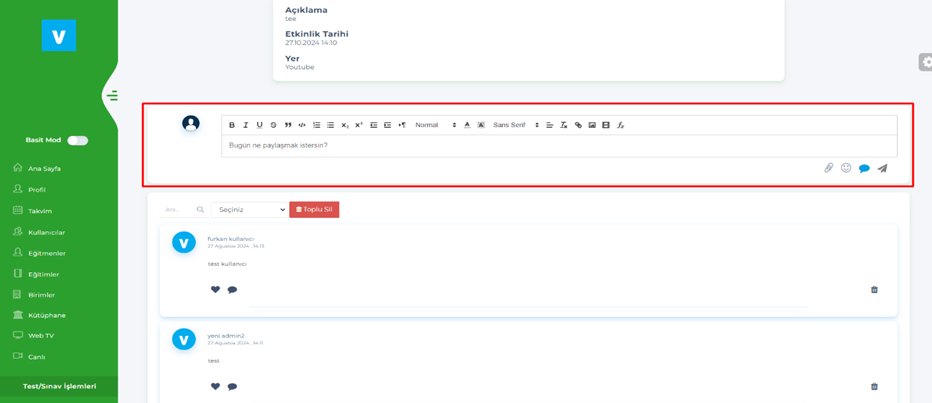Open the Sans Serif font dropdown
The height and width of the screenshot is (403, 932).
(515, 125)
